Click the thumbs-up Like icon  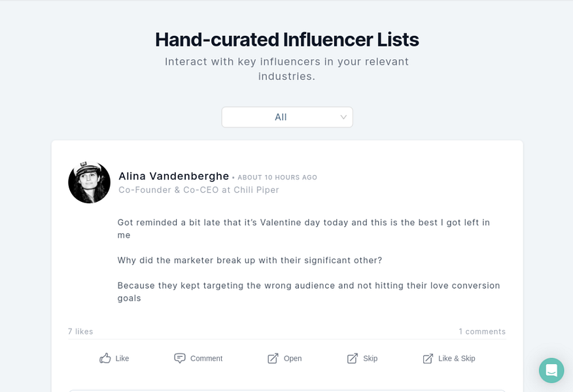pyautogui.click(x=105, y=358)
